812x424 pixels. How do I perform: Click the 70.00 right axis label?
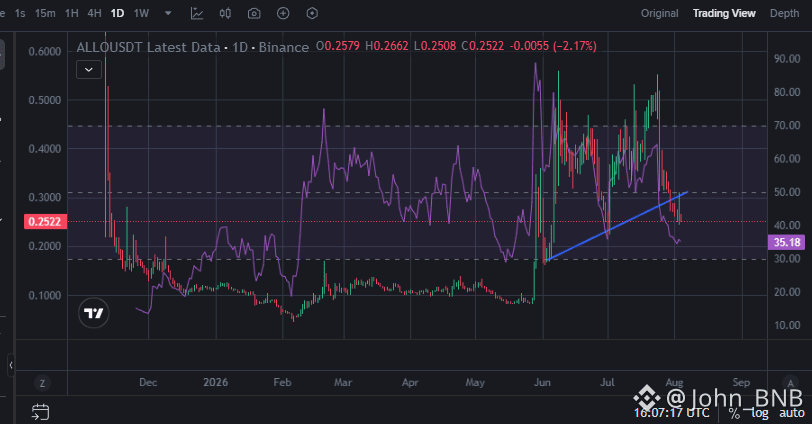[787, 125]
